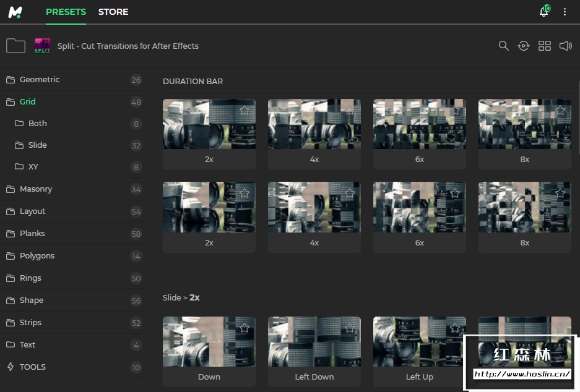The image size is (580, 392).
Task: Select the second-row 6x preset thumbnail
Action: pos(420,207)
